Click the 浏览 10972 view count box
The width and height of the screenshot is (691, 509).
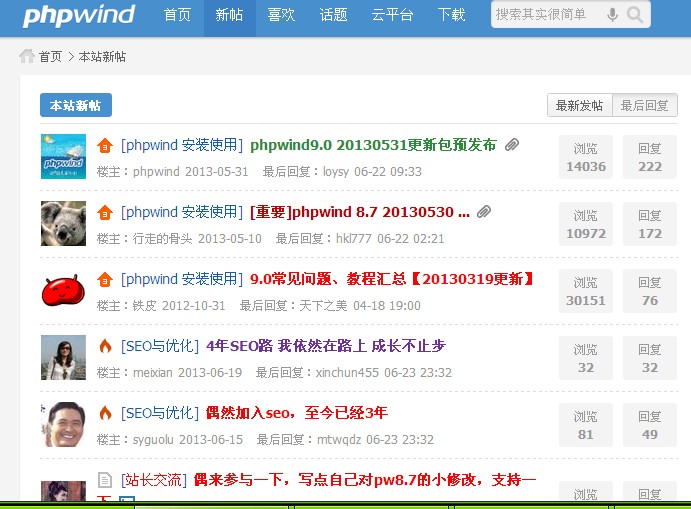(x=586, y=224)
